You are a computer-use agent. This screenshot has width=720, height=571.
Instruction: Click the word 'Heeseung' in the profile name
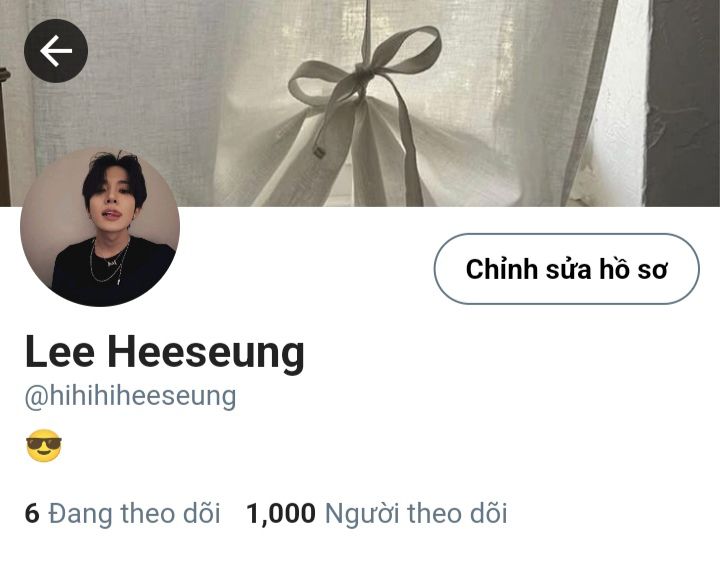click(x=206, y=354)
